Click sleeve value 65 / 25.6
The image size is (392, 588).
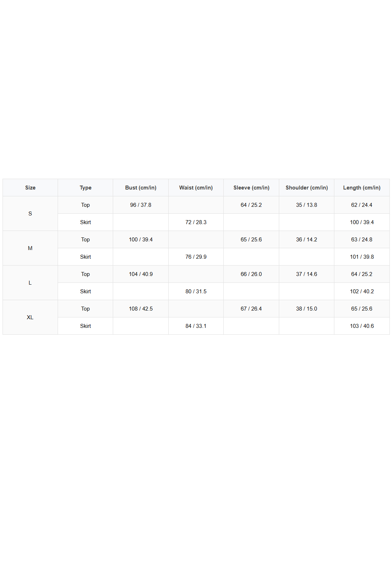[251, 240]
